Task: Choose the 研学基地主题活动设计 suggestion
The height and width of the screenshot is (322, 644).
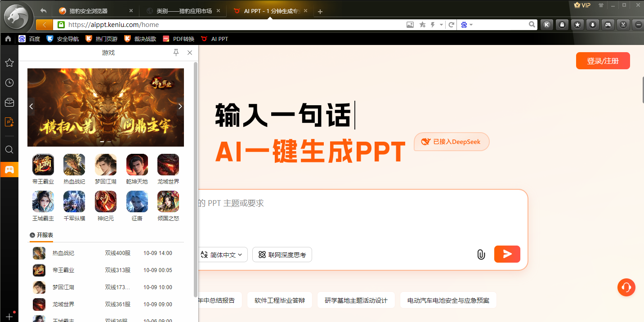Action: pyautogui.click(x=356, y=300)
